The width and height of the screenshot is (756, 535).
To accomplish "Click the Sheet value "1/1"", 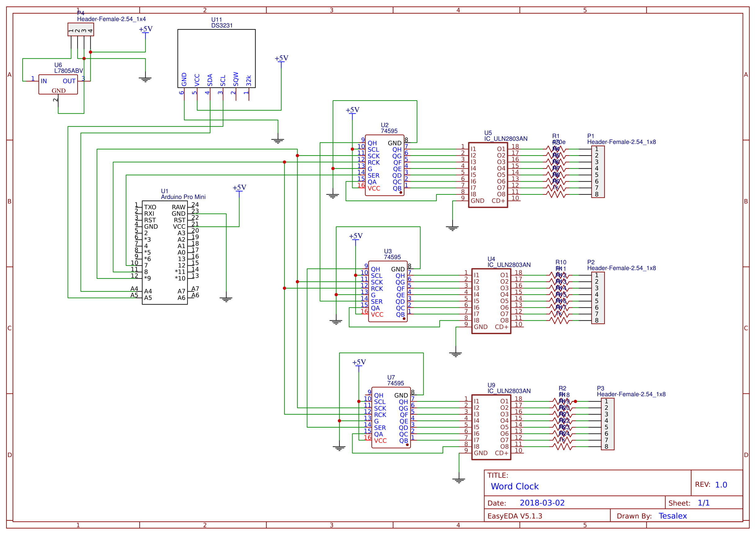I will 704,503.
